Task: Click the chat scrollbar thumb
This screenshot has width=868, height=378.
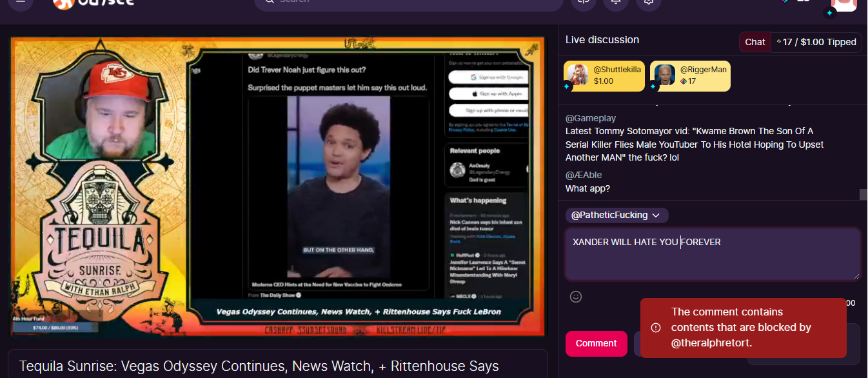Action: pyautogui.click(x=863, y=194)
